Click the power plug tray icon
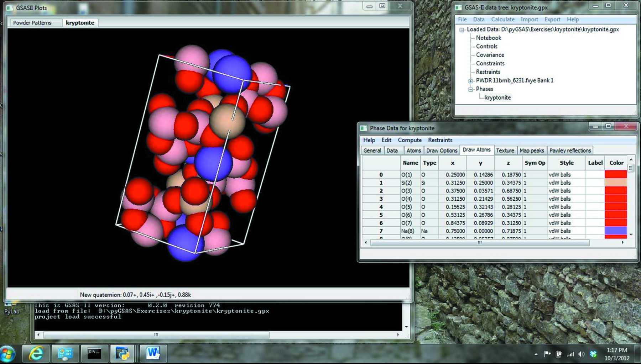This screenshot has height=364, width=641. pos(559,354)
